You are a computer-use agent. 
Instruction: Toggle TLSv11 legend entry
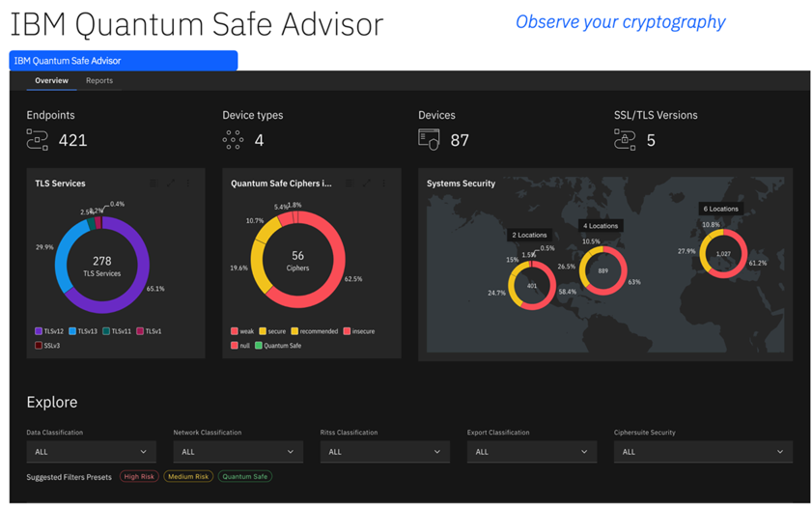(117, 331)
